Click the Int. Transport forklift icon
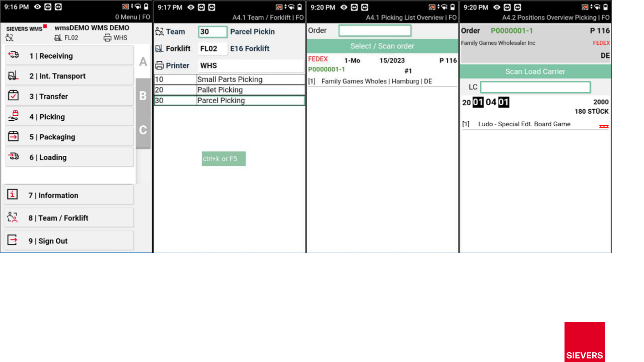The width and height of the screenshot is (644, 362). [x=13, y=75]
